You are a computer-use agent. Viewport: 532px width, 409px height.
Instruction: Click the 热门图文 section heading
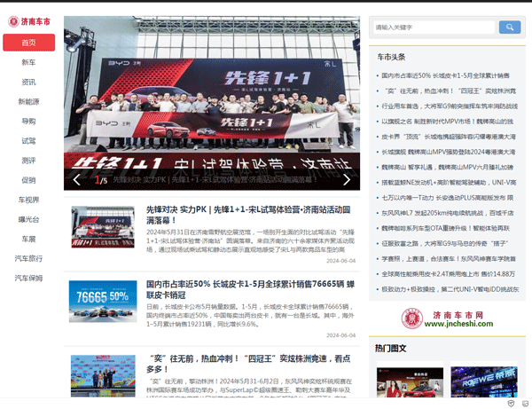390,349
